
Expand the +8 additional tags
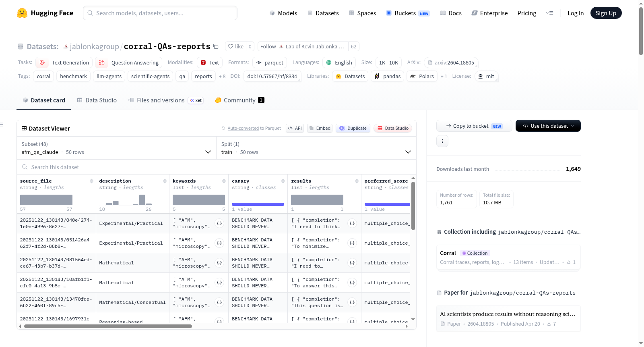(222, 76)
